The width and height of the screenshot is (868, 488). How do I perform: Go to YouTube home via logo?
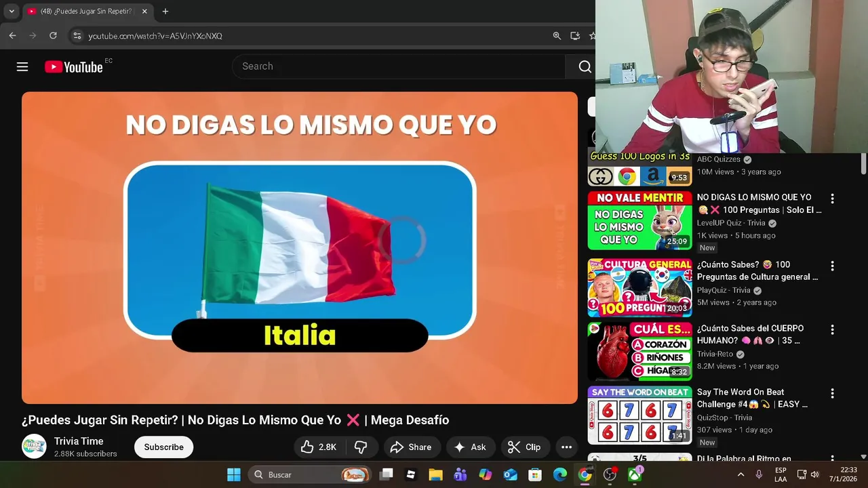74,66
